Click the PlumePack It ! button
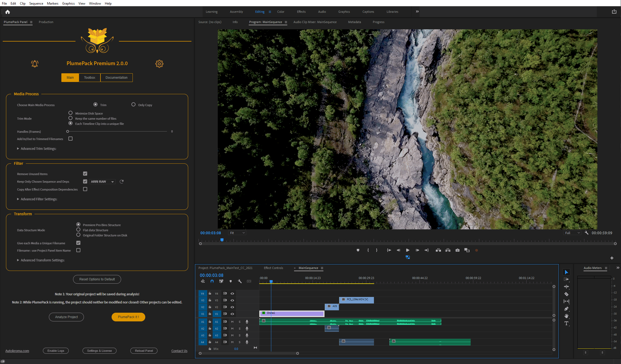Image resolution: width=621 pixels, height=364 pixels. pyautogui.click(x=128, y=317)
